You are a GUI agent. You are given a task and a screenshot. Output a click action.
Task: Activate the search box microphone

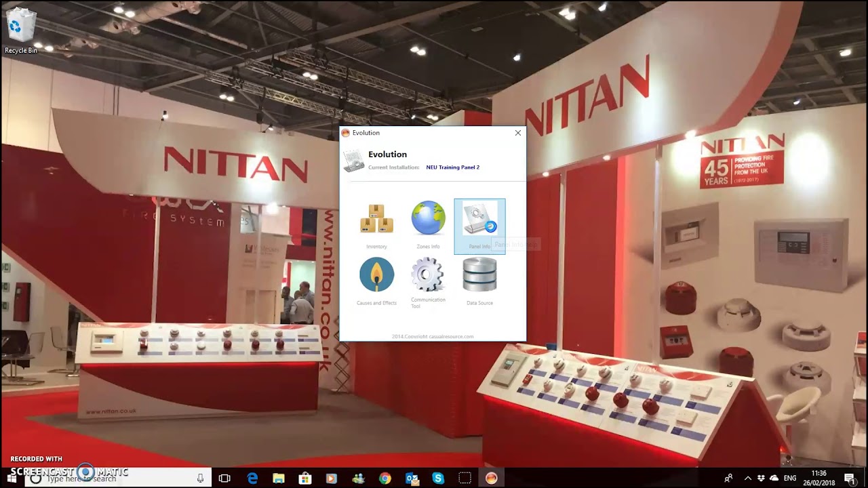(x=200, y=478)
